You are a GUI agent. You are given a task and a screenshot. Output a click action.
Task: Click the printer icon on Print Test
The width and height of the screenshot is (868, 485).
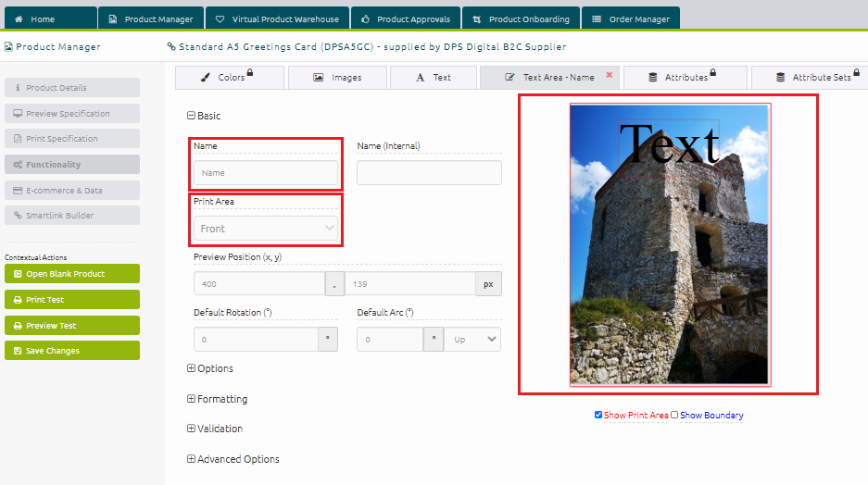point(18,300)
